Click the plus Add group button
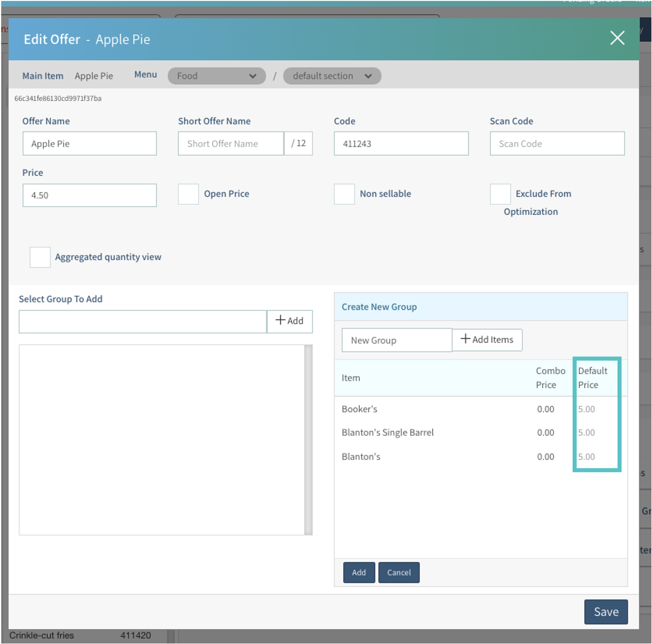 [289, 321]
